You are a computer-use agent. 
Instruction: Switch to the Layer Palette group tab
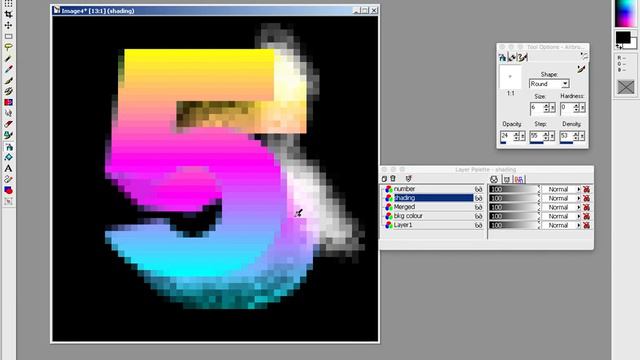coord(519,179)
